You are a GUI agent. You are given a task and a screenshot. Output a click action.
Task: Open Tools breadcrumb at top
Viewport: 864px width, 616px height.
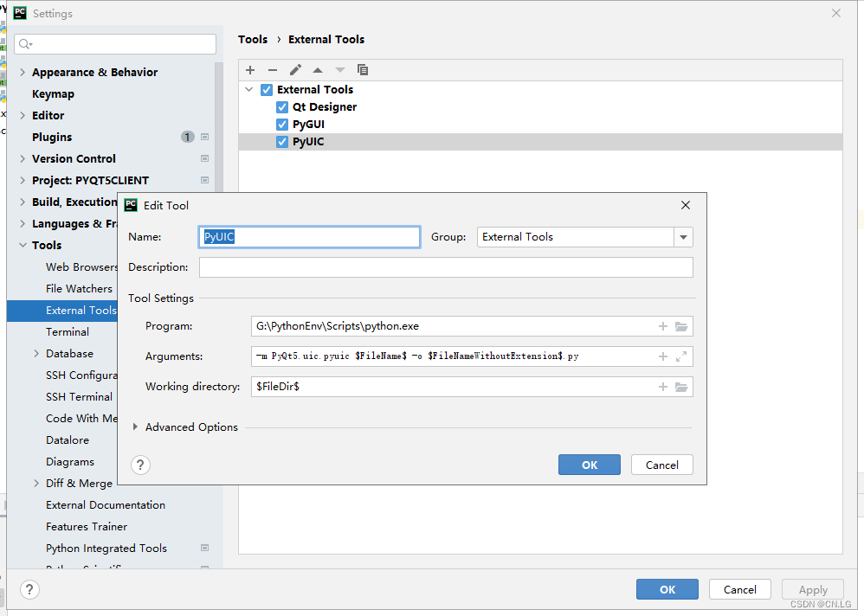[253, 39]
